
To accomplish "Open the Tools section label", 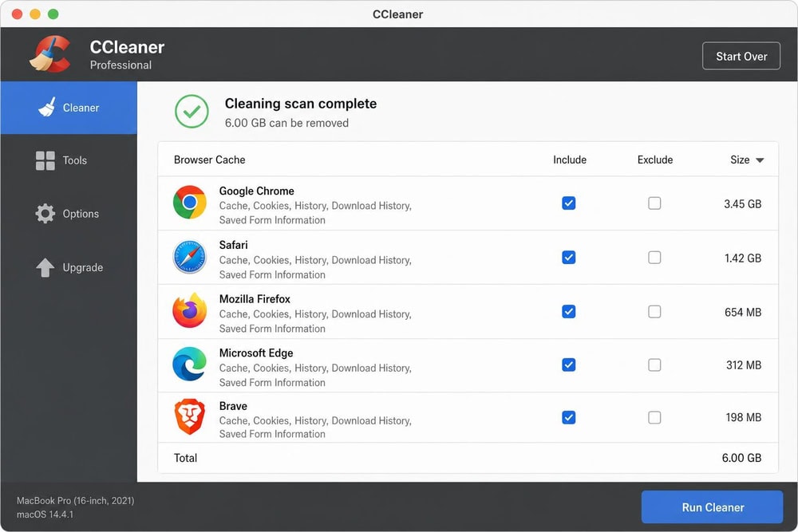I will click(x=75, y=161).
